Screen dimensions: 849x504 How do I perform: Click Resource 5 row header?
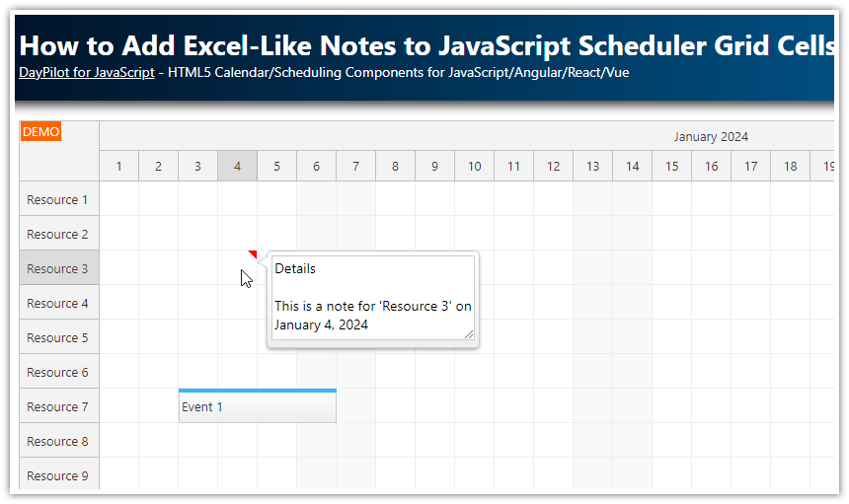pos(58,337)
